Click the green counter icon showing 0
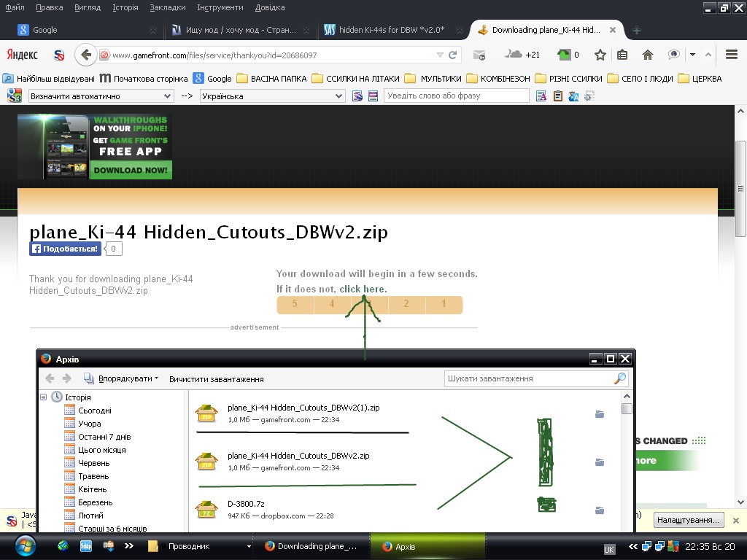The image size is (747, 560). click(x=568, y=54)
